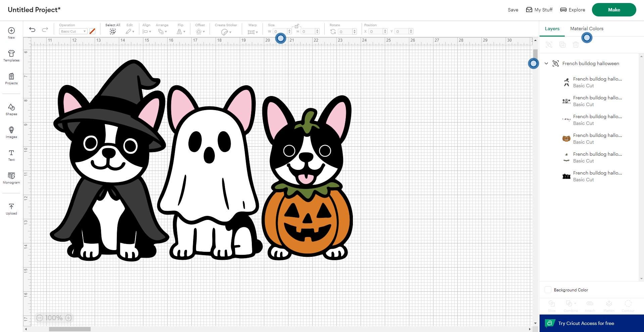Click the zoom in plus button
Viewport: 644px width, 332px height.
click(x=68, y=318)
